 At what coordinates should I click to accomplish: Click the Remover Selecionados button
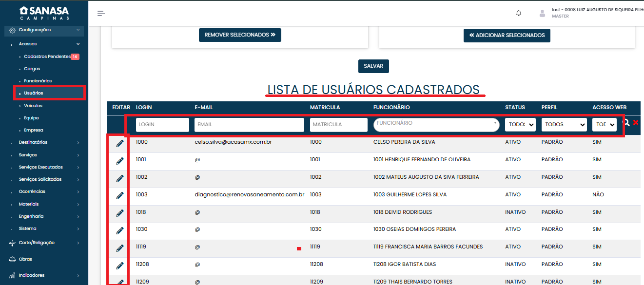[x=240, y=35]
